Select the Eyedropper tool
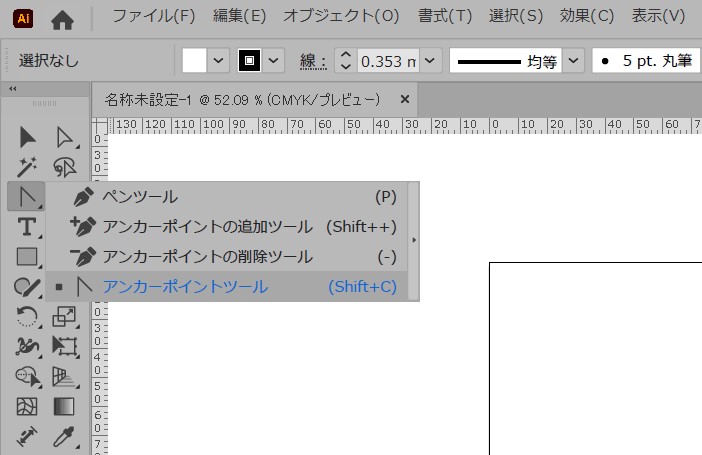The image size is (702, 455). (x=65, y=437)
